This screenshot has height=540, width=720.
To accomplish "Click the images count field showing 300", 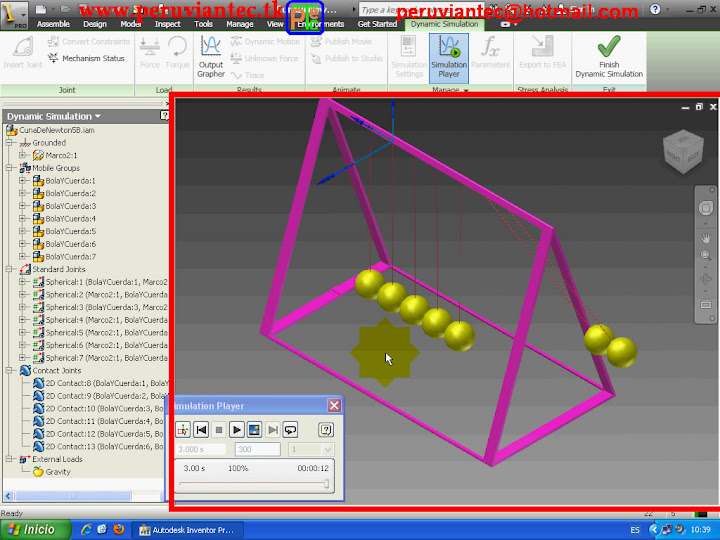I will tap(258, 449).
